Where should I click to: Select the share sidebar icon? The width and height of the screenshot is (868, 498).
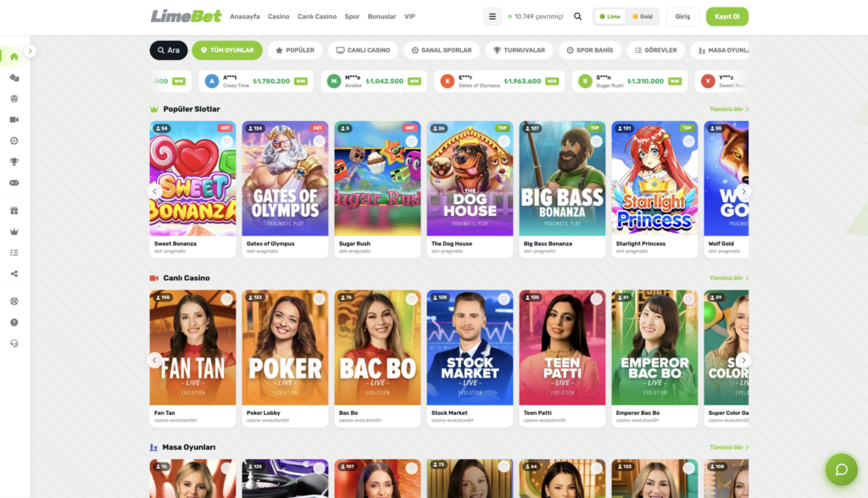pos(14,274)
